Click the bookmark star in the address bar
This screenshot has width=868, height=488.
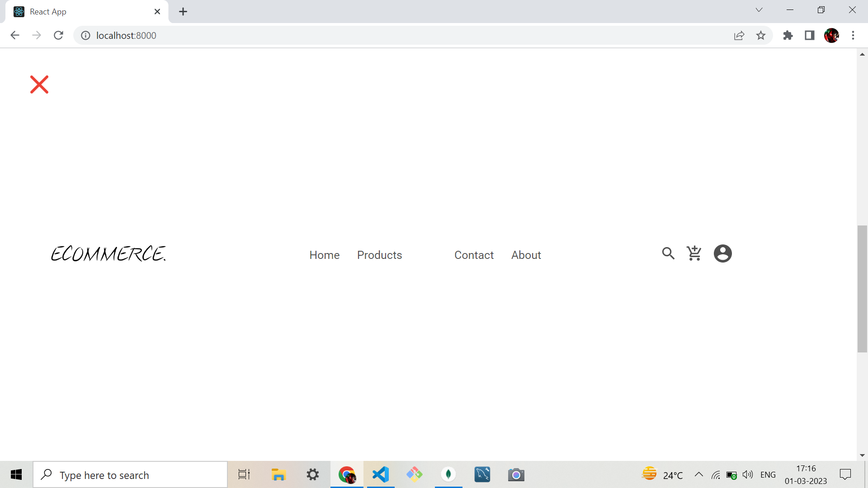coord(761,35)
